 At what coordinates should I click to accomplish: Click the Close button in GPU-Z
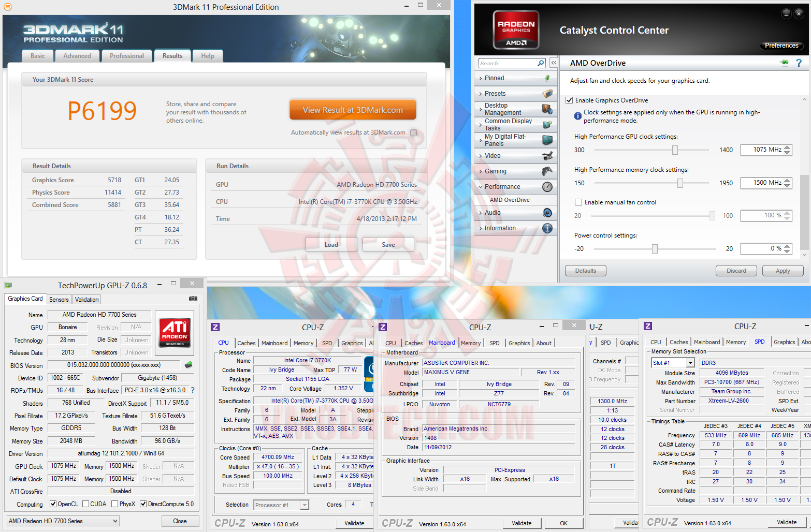(x=180, y=521)
